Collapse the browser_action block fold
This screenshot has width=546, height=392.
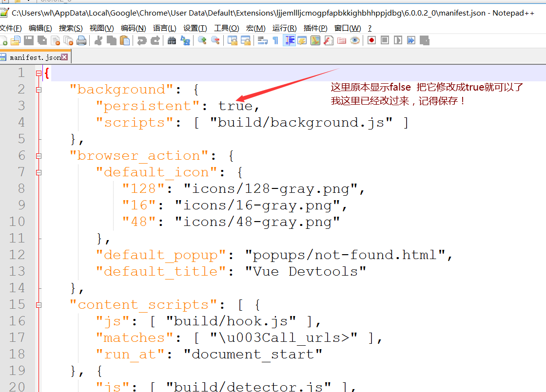(38, 155)
